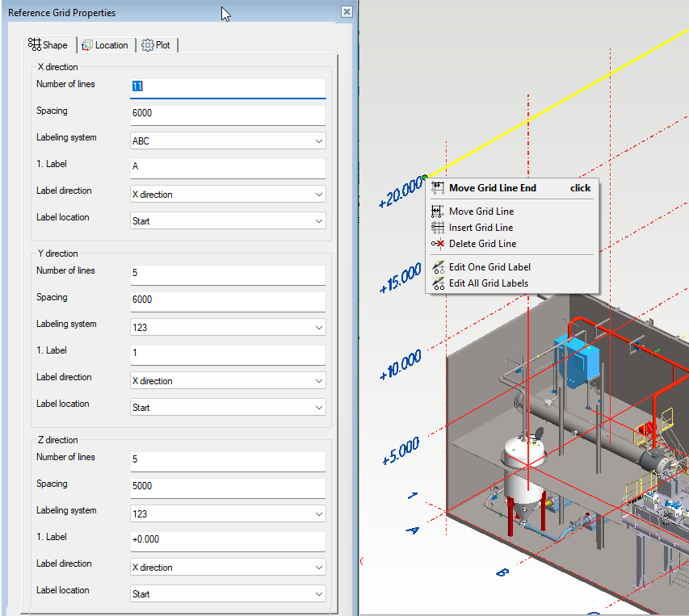This screenshot has width=689, height=616.
Task: Select Edit All Grid Labels menu entry
Action: tap(489, 283)
